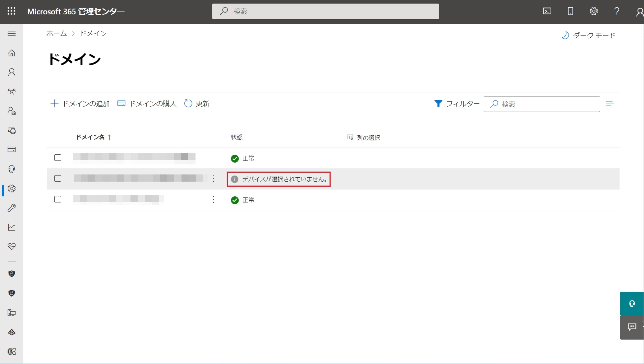644x364 pixels.
Task: Select the second domain row checkbox
Action: click(x=57, y=178)
